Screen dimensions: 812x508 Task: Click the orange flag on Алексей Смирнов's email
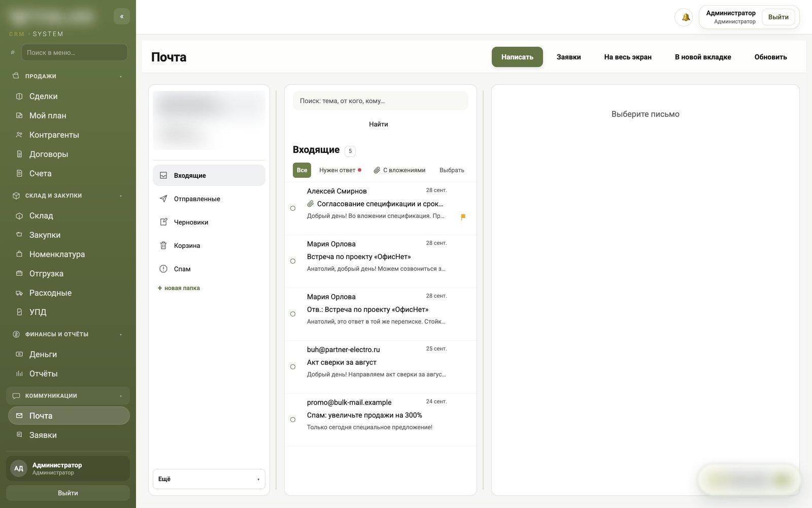(463, 217)
